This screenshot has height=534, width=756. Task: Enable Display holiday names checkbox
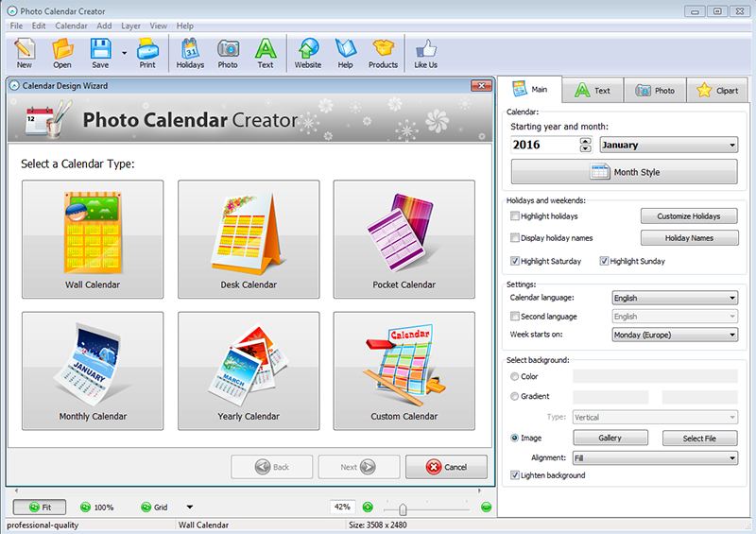point(515,238)
